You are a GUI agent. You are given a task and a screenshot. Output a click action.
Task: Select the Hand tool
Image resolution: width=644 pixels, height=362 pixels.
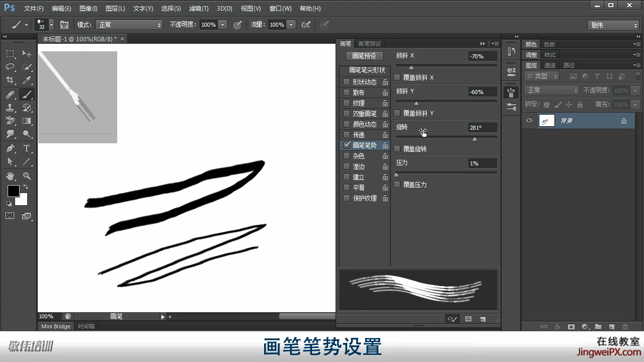coord(10,176)
